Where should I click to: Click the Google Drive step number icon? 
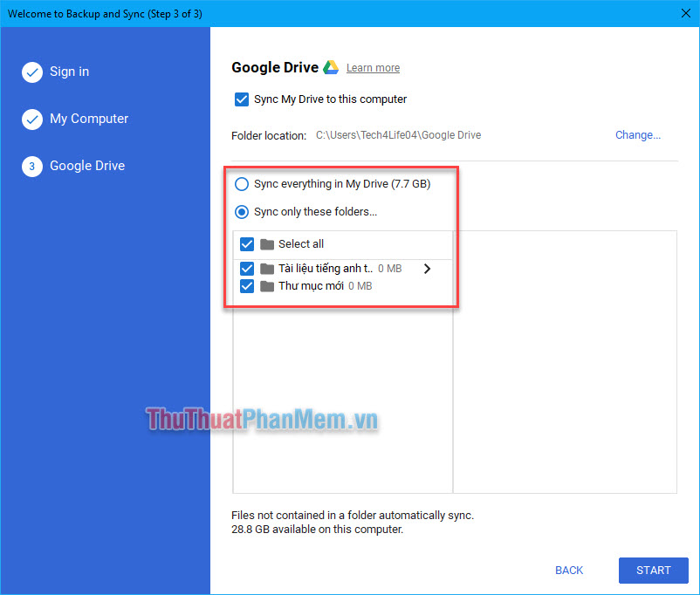tap(31, 166)
